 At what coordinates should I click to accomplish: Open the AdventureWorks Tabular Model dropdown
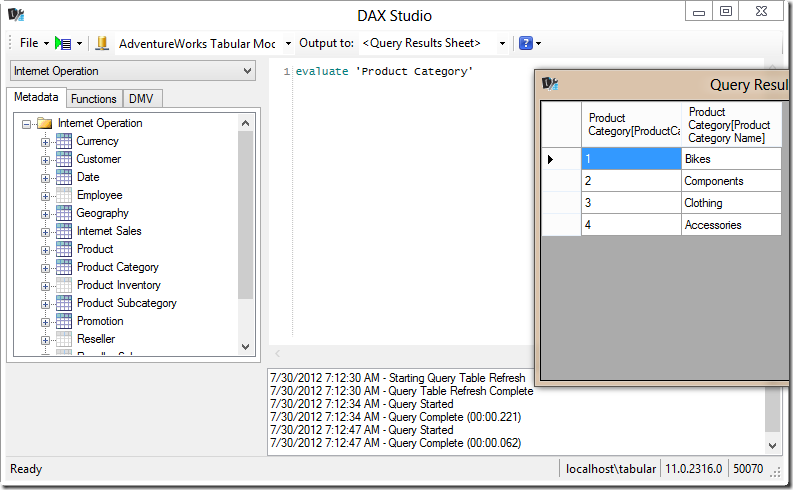point(288,43)
